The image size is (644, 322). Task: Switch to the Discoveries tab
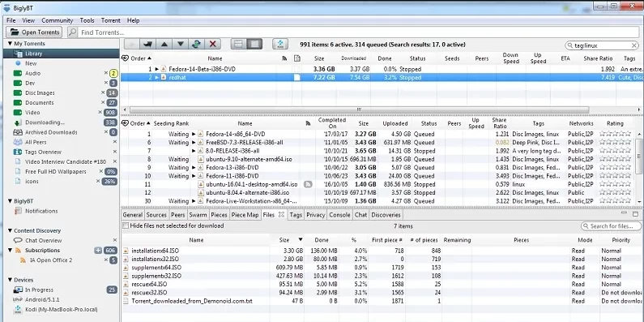386,215
